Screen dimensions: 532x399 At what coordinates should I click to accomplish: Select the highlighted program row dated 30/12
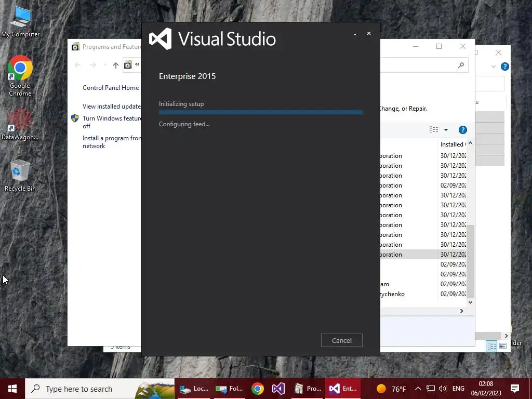tap(423, 255)
